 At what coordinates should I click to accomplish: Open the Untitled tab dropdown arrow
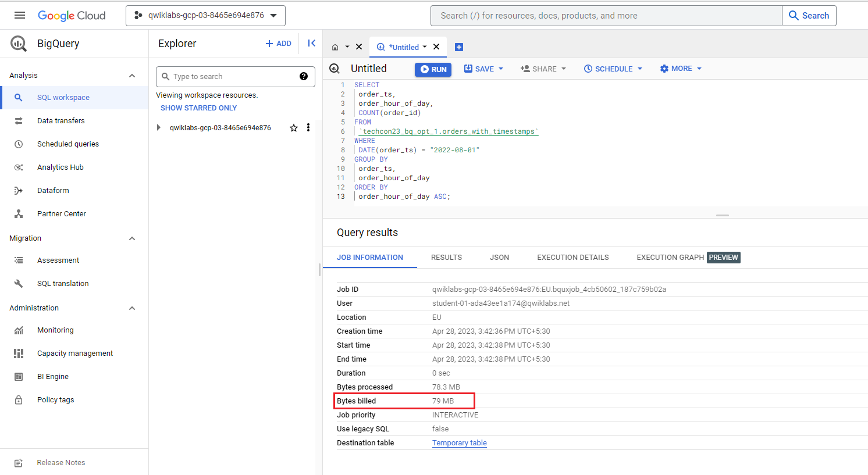click(x=425, y=47)
